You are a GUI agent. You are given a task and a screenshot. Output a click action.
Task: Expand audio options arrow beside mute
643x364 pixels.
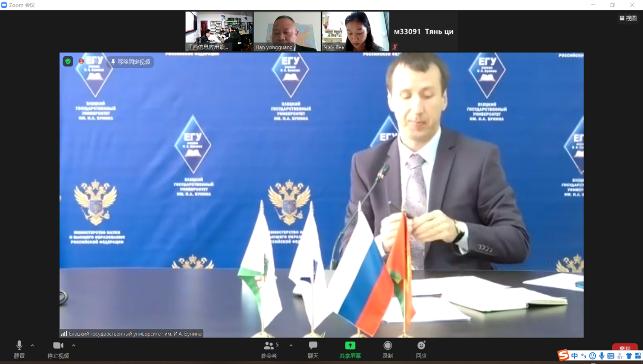point(32,345)
